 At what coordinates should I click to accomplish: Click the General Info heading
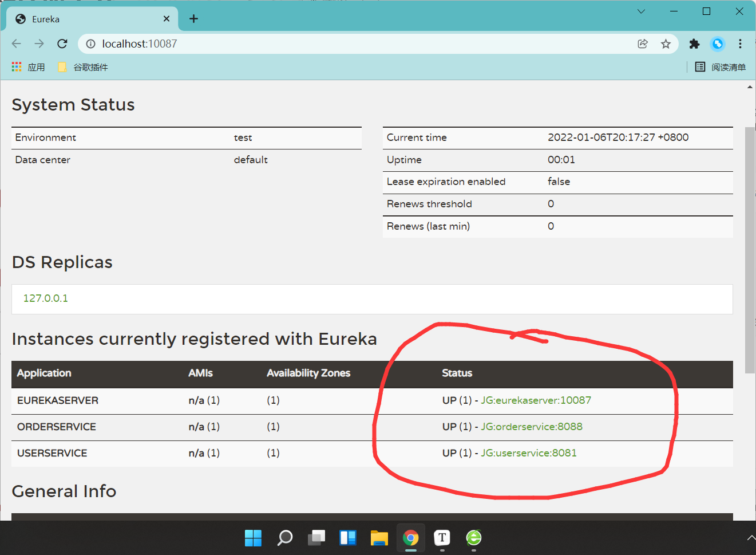pos(64,491)
